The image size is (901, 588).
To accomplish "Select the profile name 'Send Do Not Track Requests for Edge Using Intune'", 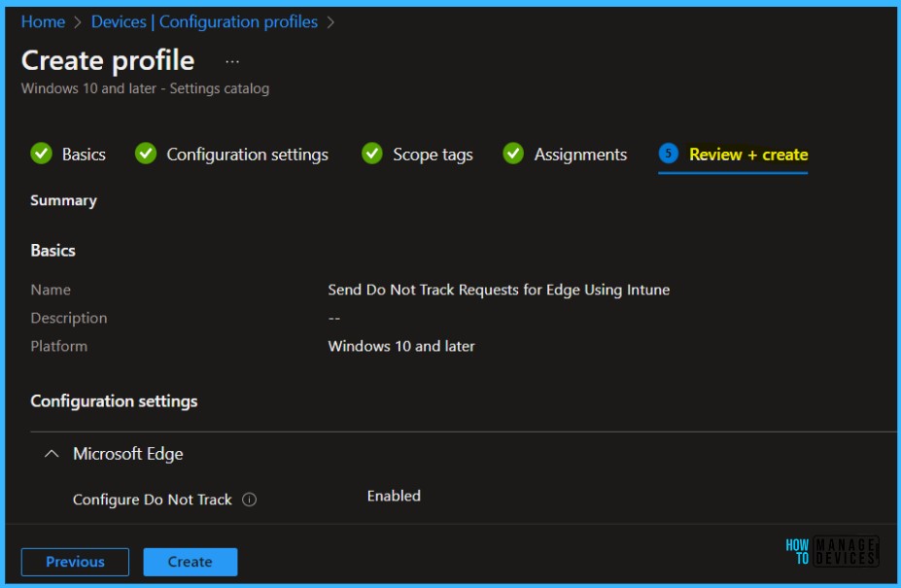I will click(499, 290).
